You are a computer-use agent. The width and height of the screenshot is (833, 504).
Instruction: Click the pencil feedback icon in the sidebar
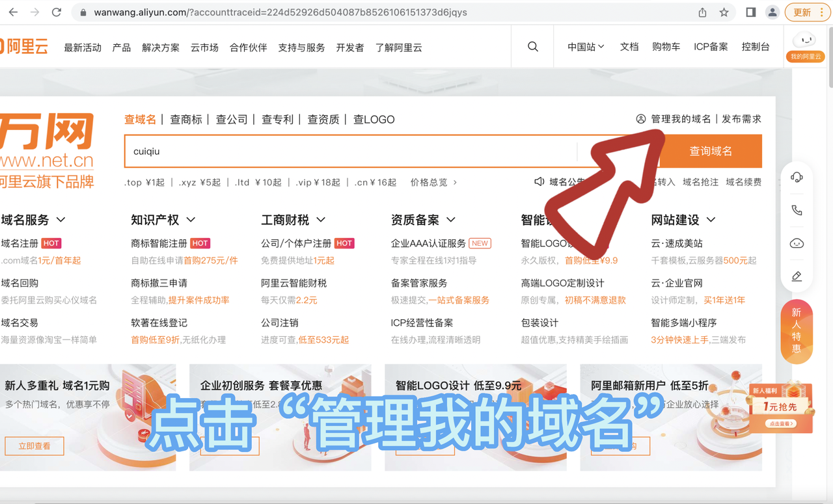797,276
